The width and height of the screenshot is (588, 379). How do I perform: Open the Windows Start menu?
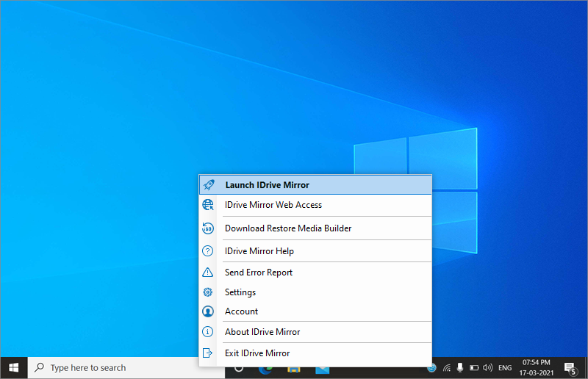14,368
